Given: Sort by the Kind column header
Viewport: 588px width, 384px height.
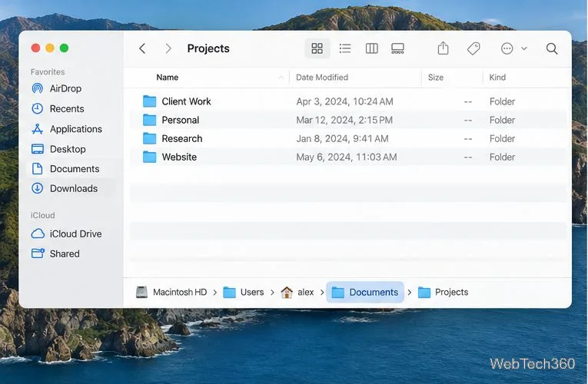Looking at the screenshot, I should pos(497,77).
